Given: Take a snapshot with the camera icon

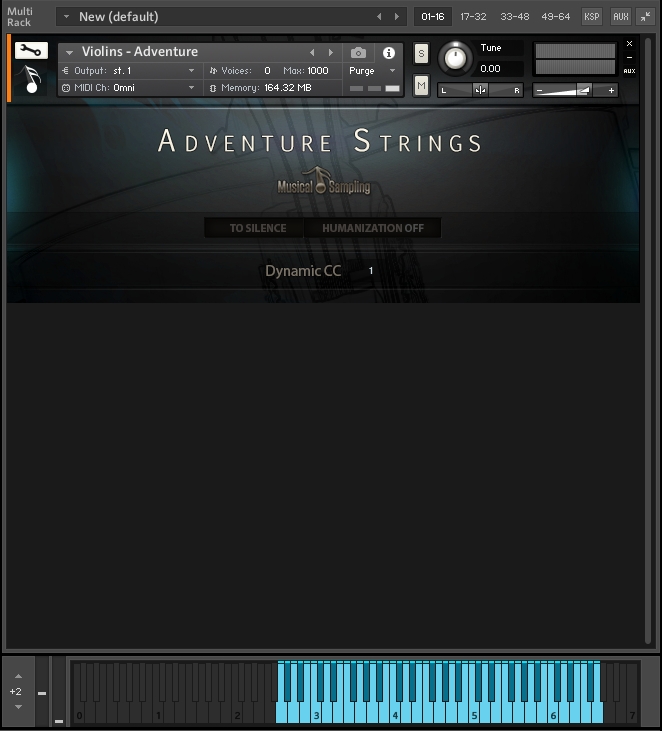Looking at the screenshot, I should pyautogui.click(x=358, y=53).
